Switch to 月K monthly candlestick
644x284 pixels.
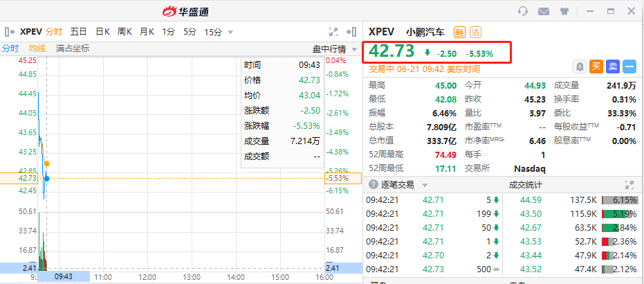point(147,32)
